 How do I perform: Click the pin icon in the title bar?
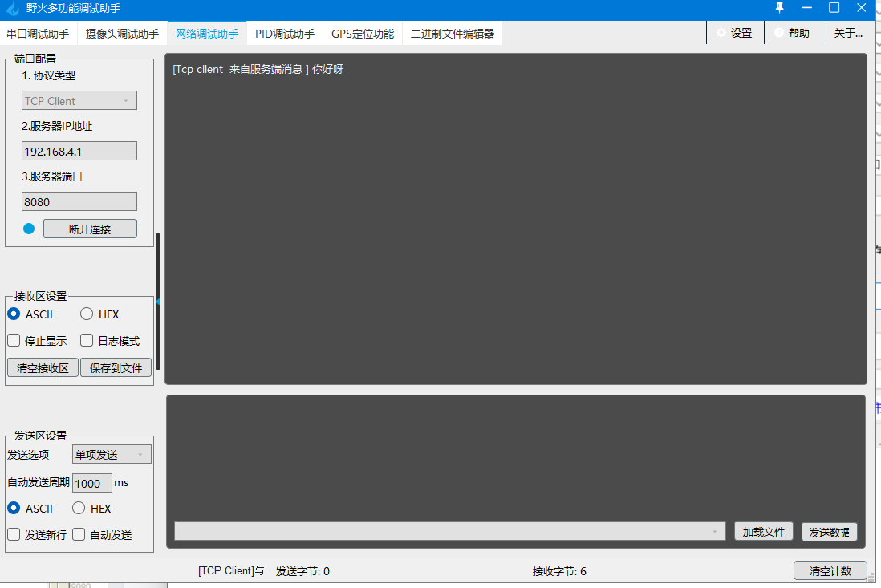click(778, 9)
